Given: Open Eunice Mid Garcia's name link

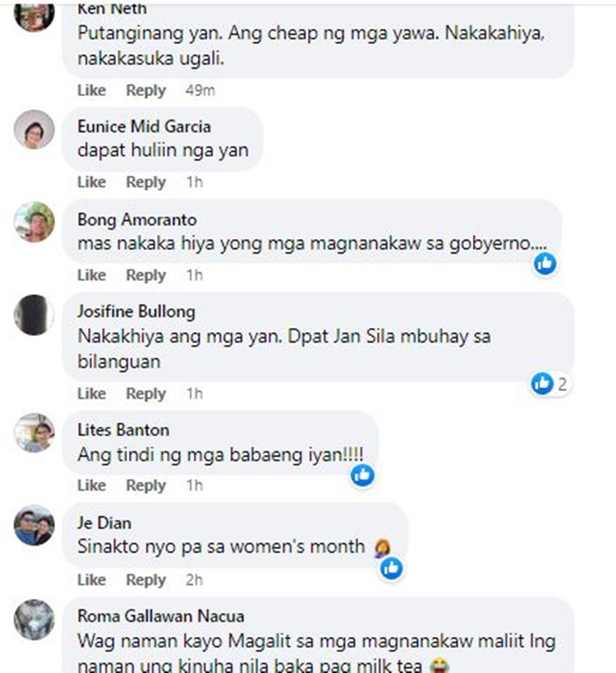Looking at the screenshot, I should point(144,127).
